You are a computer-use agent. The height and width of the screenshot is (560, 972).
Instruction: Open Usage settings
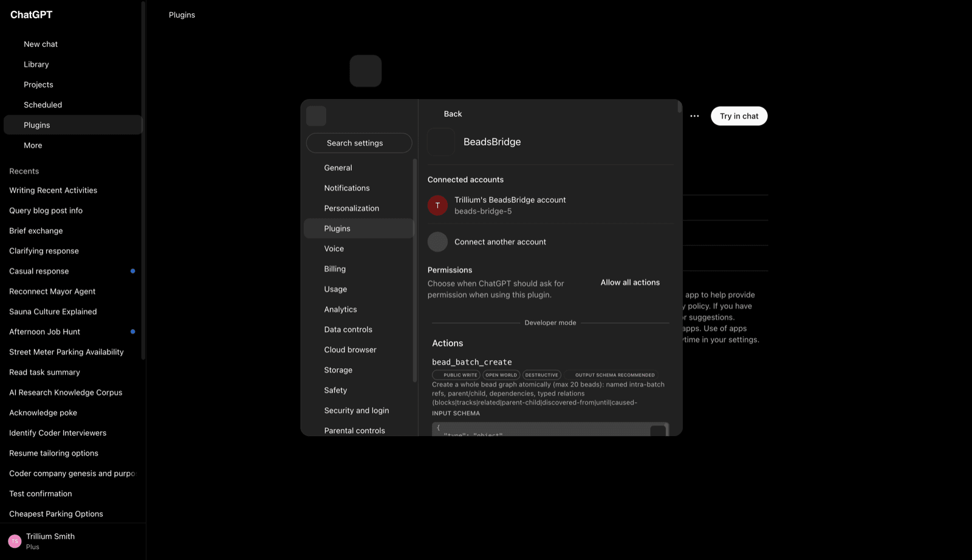pyautogui.click(x=358, y=289)
